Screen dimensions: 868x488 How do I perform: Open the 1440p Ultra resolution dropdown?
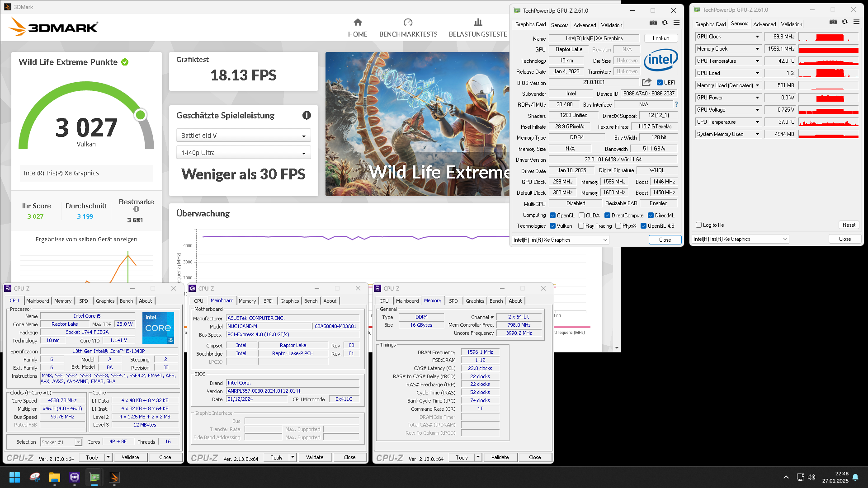(x=243, y=153)
